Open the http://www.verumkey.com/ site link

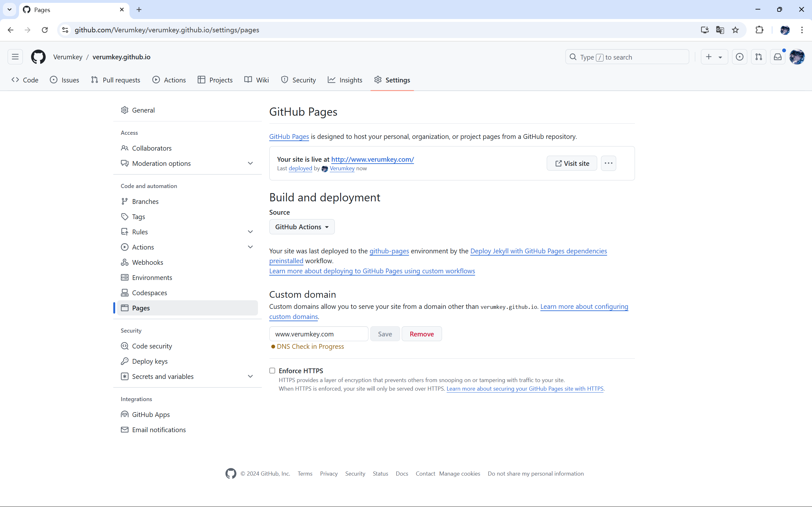click(x=373, y=159)
